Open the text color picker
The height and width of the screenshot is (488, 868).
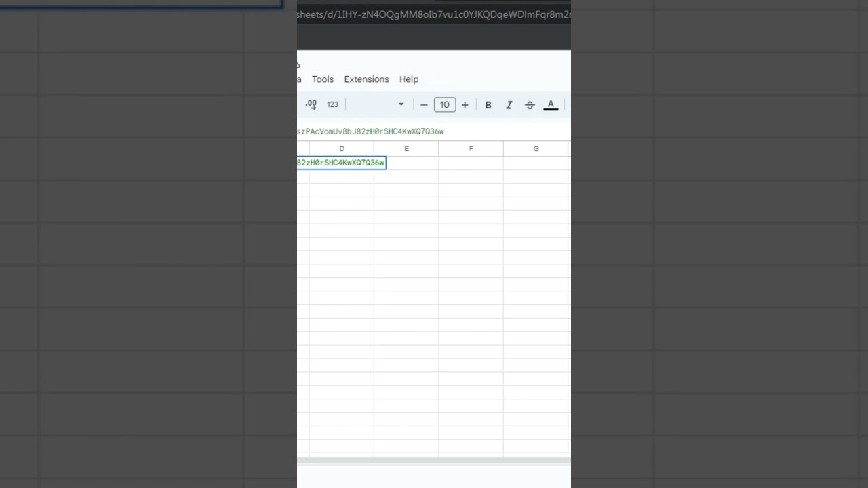551,105
